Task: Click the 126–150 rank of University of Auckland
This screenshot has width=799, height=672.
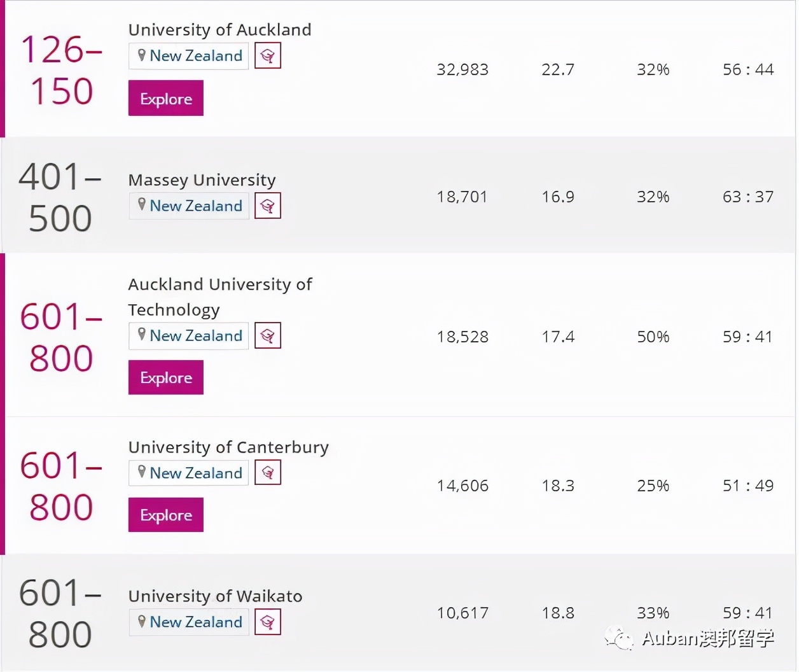Action: pyautogui.click(x=61, y=70)
